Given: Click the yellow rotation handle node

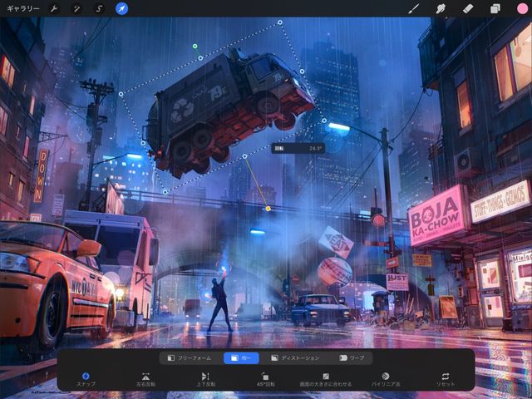Looking at the screenshot, I should 268,209.
